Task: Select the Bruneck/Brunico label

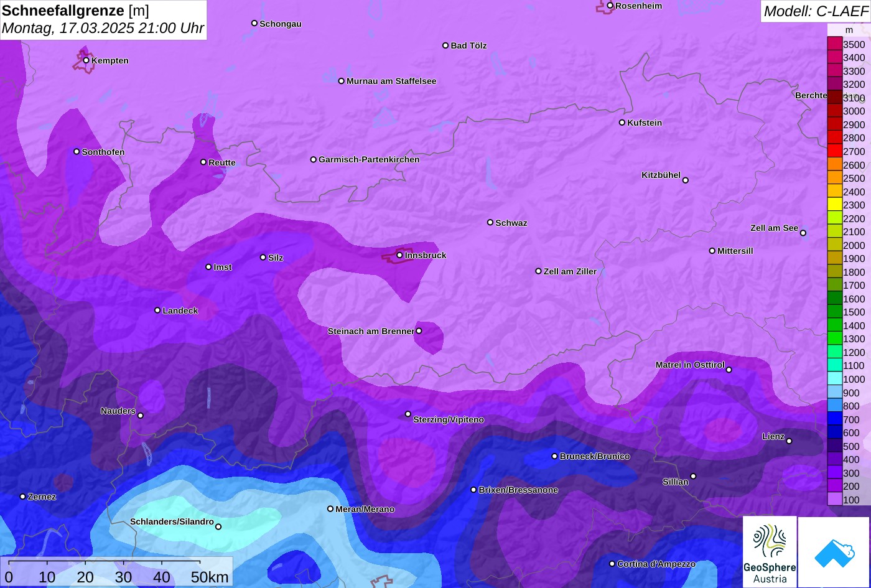Action: pyautogui.click(x=595, y=456)
